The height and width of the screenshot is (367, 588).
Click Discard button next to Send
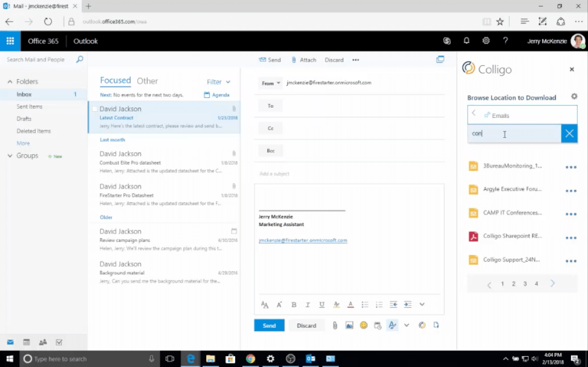click(306, 326)
